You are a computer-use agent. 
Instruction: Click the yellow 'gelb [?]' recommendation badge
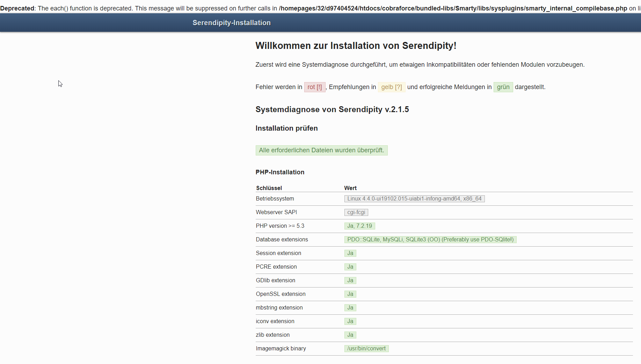tap(391, 87)
